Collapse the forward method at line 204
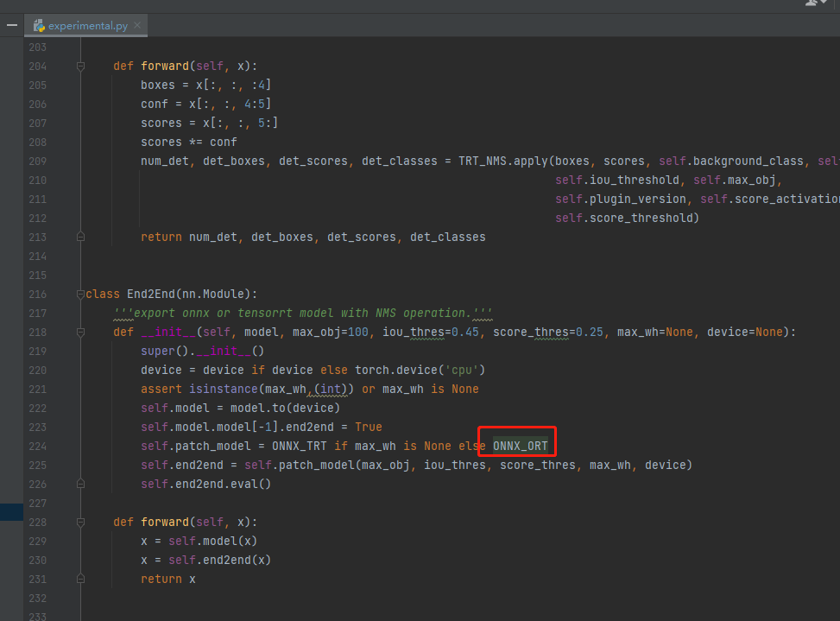 pyautogui.click(x=80, y=67)
